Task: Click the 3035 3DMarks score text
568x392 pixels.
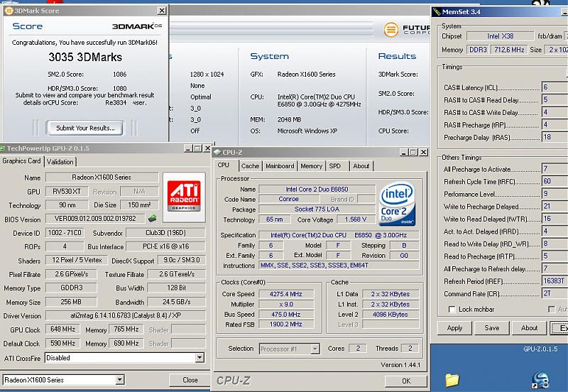Action: pyautogui.click(x=85, y=58)
